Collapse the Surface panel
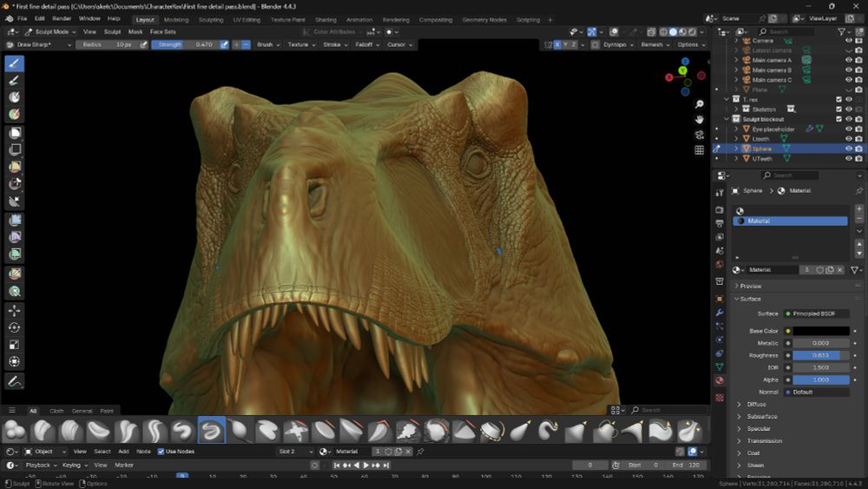This screenshot has height=489, width=868. [x=750, y=299]
